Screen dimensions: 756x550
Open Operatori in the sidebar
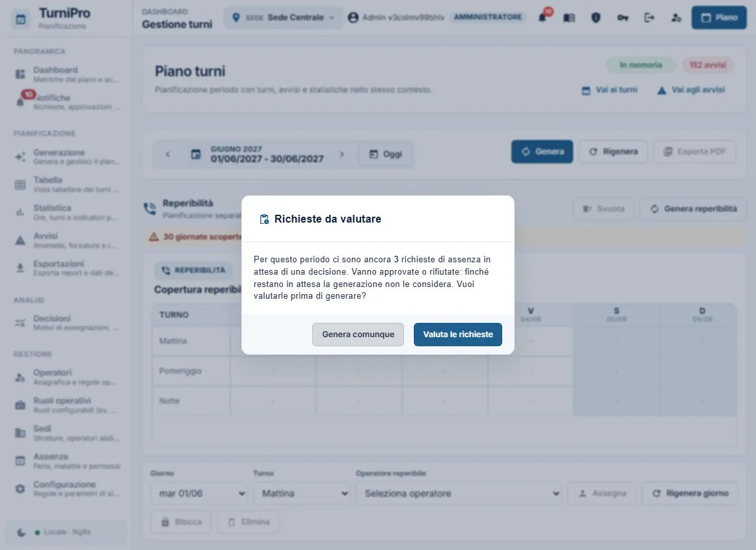point(66,377)
